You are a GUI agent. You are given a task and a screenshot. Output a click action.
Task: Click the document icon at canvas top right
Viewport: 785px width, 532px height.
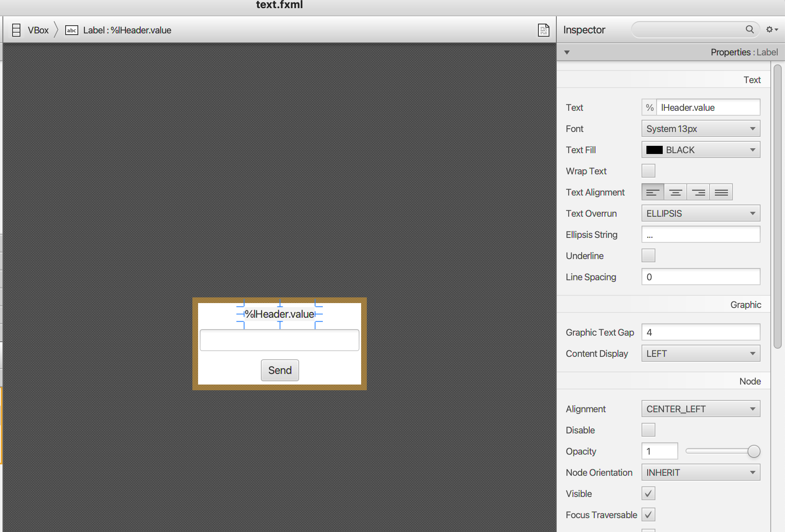543,30
